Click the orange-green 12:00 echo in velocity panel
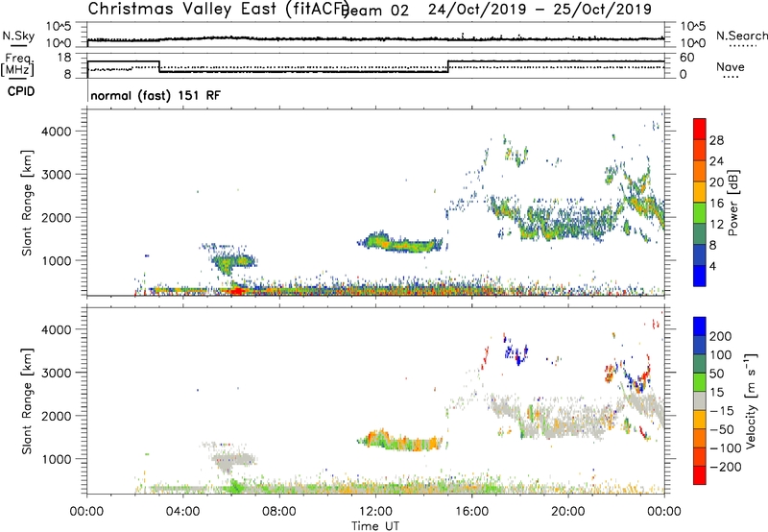The image size is (768, 532). (x=400, y=440)
